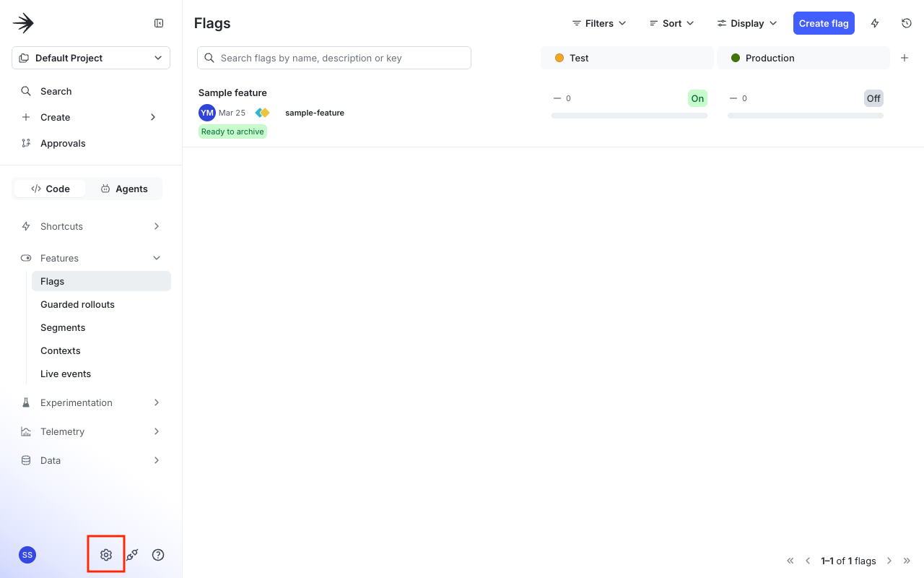Toggle the Test environment On switch
924x578 pixels.
(x=697, y=98)
